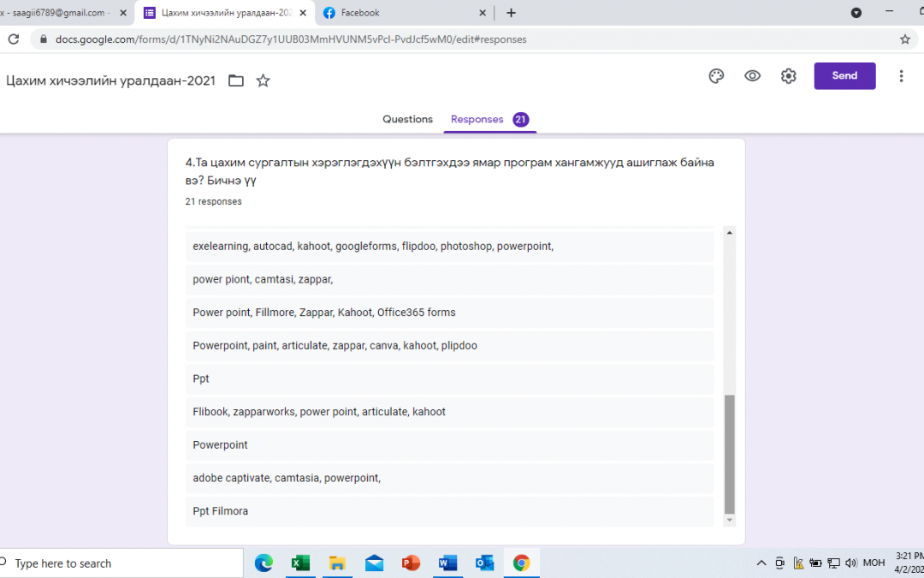This screenshot has height=578, width=924.
Task: Open File Explorer from taskbar
Action: (337, 563)
